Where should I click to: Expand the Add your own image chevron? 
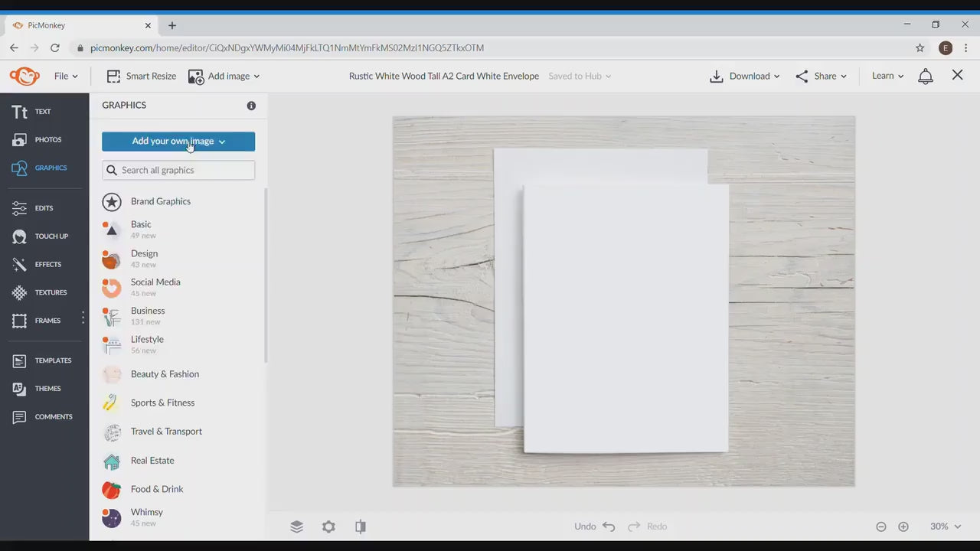[221, 141]
